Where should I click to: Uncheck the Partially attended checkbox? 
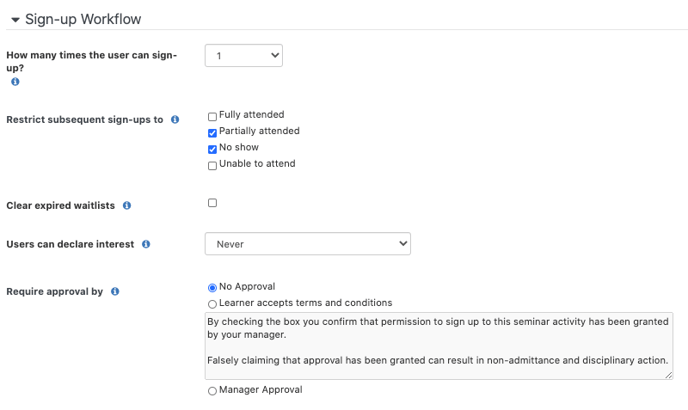click(x=212, y=133)
